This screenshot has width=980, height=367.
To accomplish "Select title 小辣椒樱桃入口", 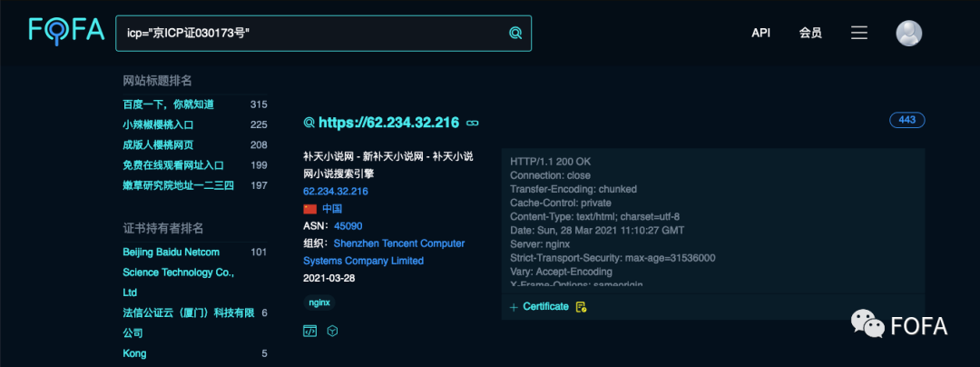I will tap(158, 124).
